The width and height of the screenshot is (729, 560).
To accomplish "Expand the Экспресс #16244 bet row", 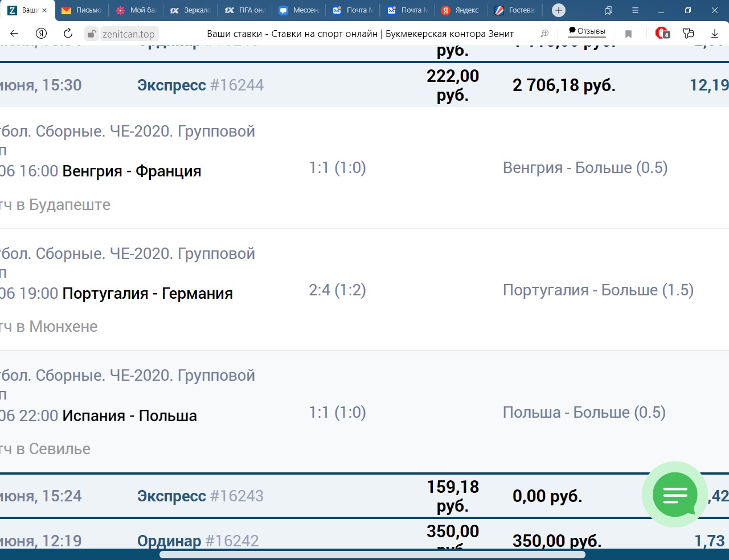I will tap(200, 85).
